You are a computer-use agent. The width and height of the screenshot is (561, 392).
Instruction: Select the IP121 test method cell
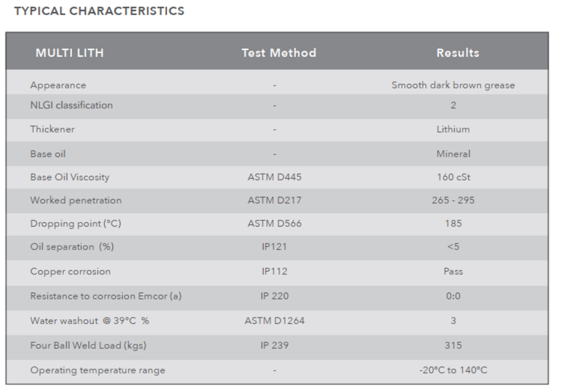click(x=274, y=247)
